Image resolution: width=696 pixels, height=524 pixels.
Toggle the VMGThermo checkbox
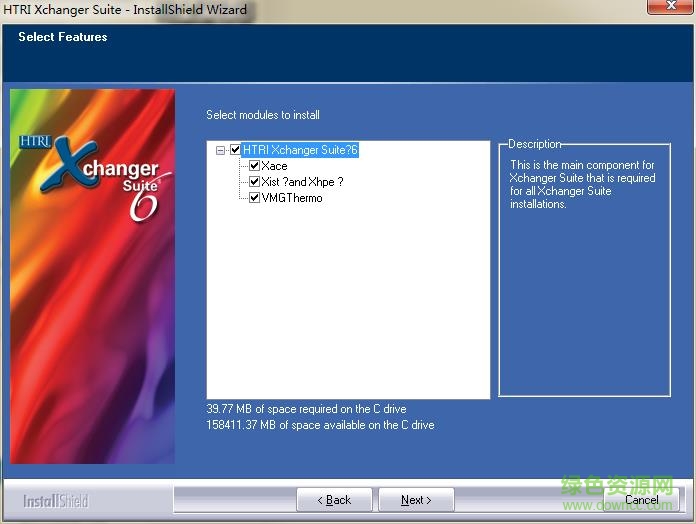point(254,198)
